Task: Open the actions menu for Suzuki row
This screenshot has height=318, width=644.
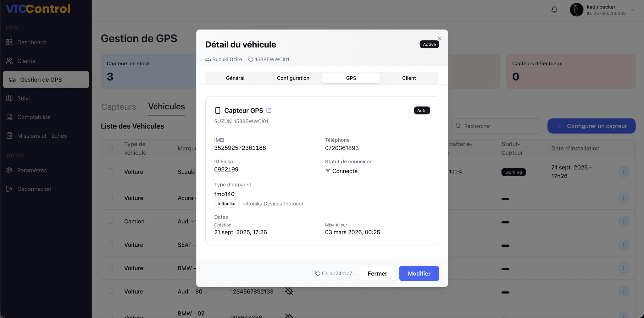Action: 624,172
